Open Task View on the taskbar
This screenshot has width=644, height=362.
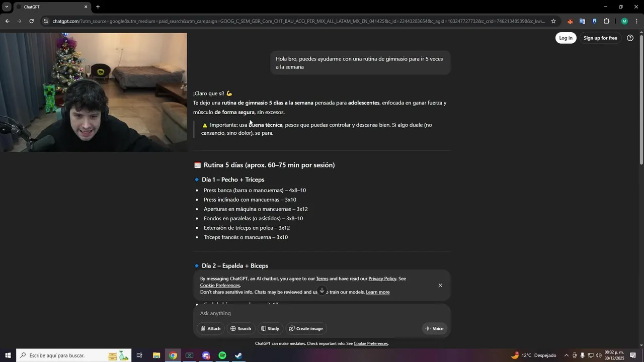coord(139,355)
